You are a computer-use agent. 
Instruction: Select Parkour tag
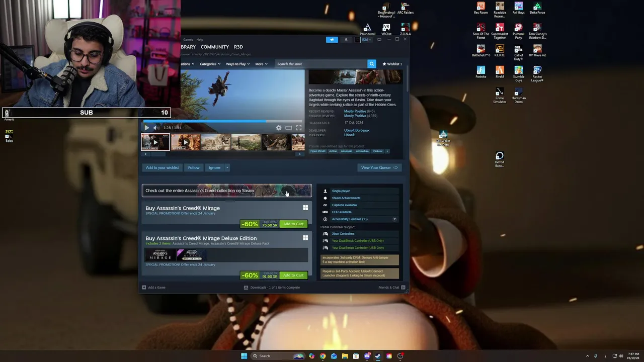377,151
